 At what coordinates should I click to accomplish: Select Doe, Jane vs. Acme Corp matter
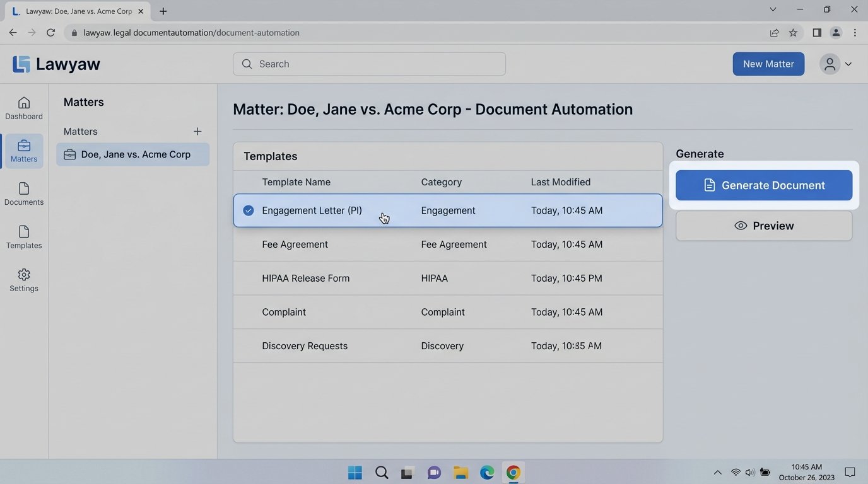(x=132, y=154)
